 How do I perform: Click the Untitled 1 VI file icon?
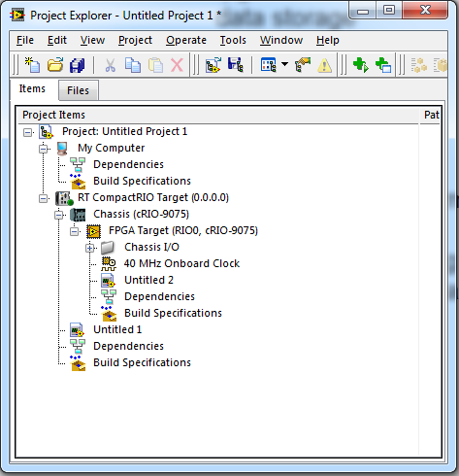click(77, 330)
